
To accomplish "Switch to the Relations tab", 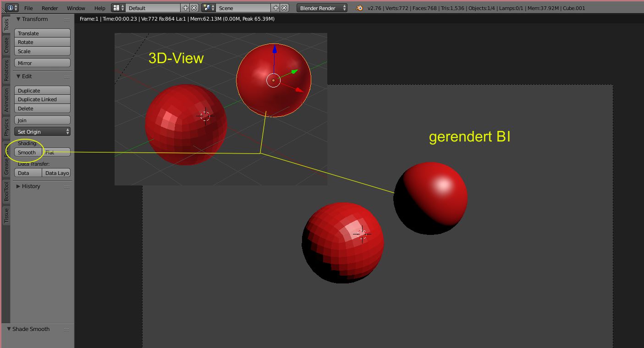I will [x=6, y=71].
